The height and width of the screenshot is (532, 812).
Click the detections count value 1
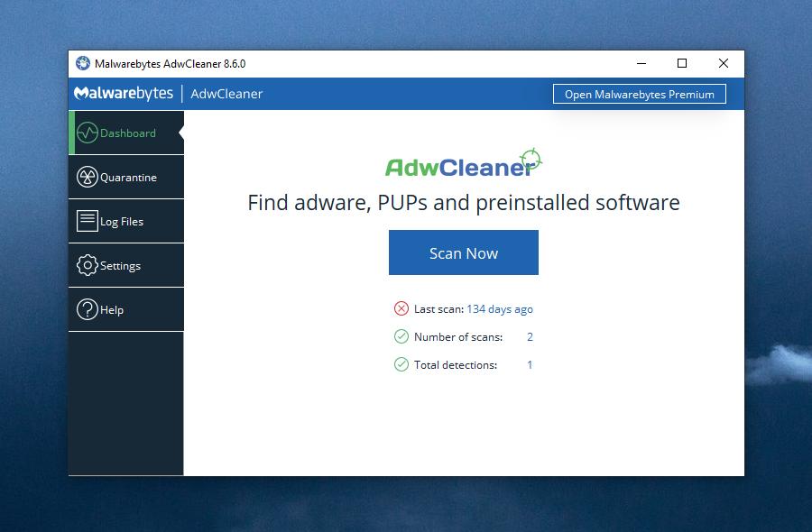(530, 364)
